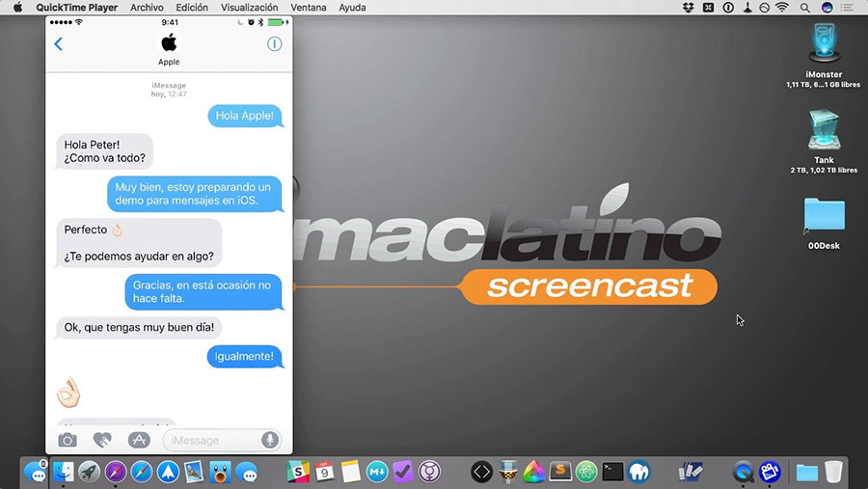Viewport: 868px width, 489px height.
Task: Click the 'Muy bien, estoy preparando' bubble
Action: [194, 194]
